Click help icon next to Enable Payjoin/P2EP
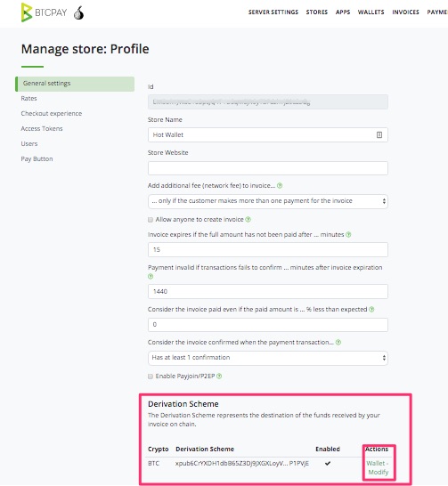The width and height of the screenshot is (448, 486). point(219,376)
